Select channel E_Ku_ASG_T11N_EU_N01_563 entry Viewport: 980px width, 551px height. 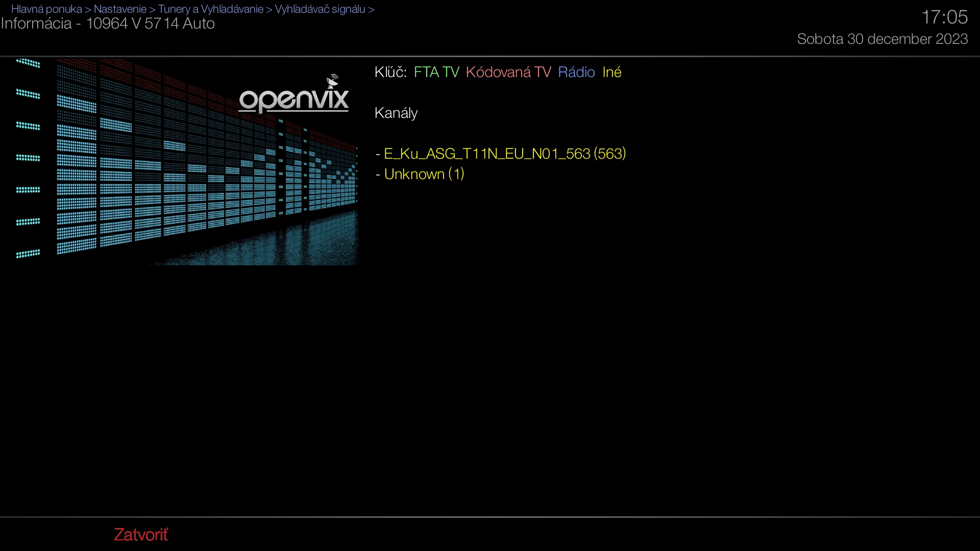504,154
